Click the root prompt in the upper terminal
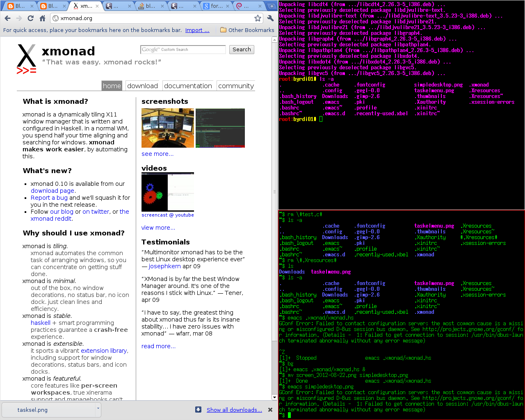The image size is (525, 420). click(297, 119)
